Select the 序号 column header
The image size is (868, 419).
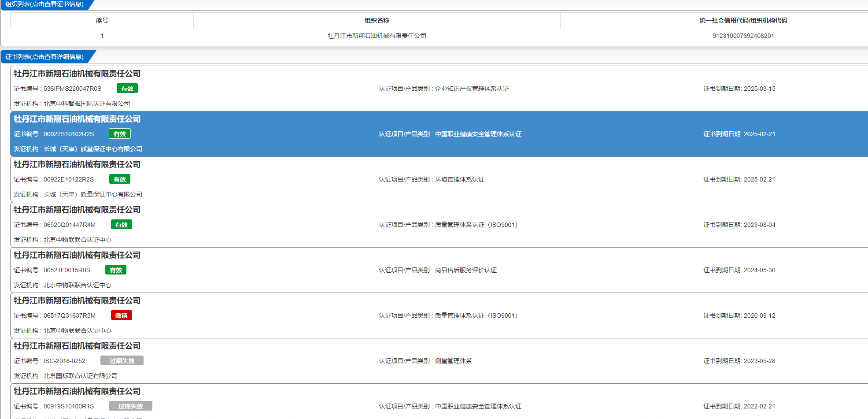102,20
